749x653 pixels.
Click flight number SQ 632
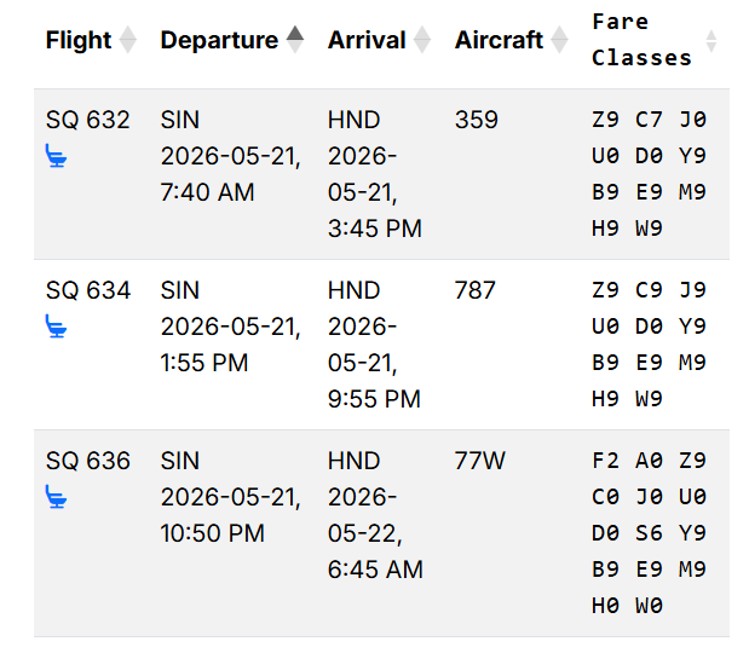point(88,120)
